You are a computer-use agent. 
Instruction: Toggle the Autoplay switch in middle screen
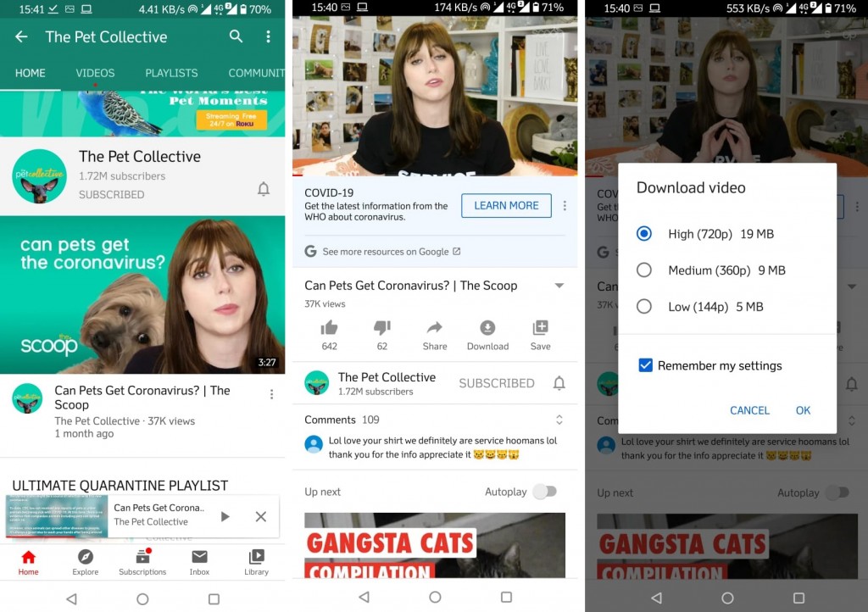click(x=545, y=492)
